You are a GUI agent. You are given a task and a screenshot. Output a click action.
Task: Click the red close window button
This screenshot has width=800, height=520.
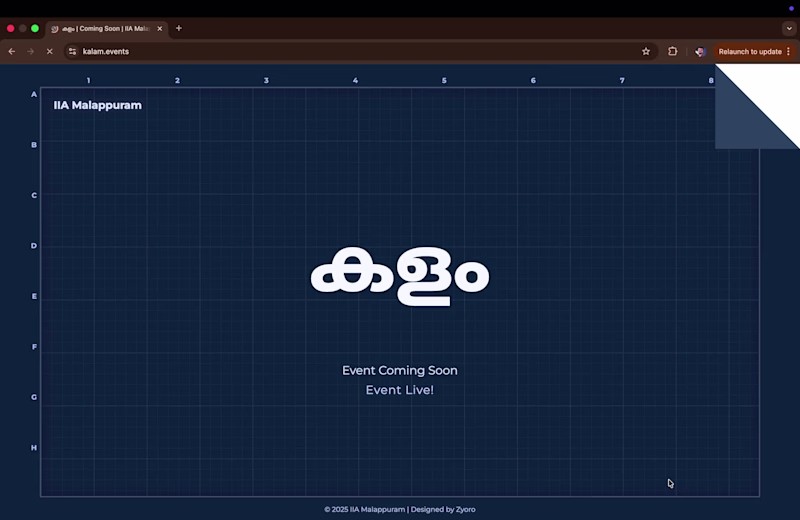tap(11, 29)
